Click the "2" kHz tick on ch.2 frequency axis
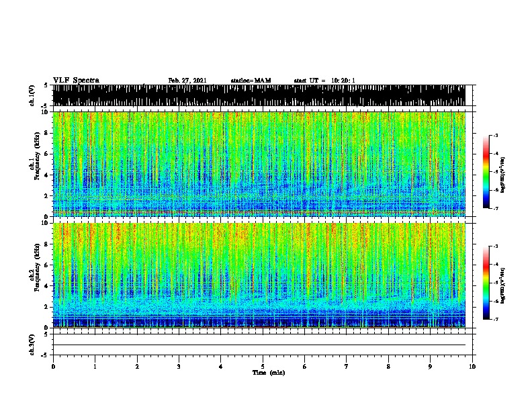The width and height of the screenshot is (532, 411). tap(47, 307)
